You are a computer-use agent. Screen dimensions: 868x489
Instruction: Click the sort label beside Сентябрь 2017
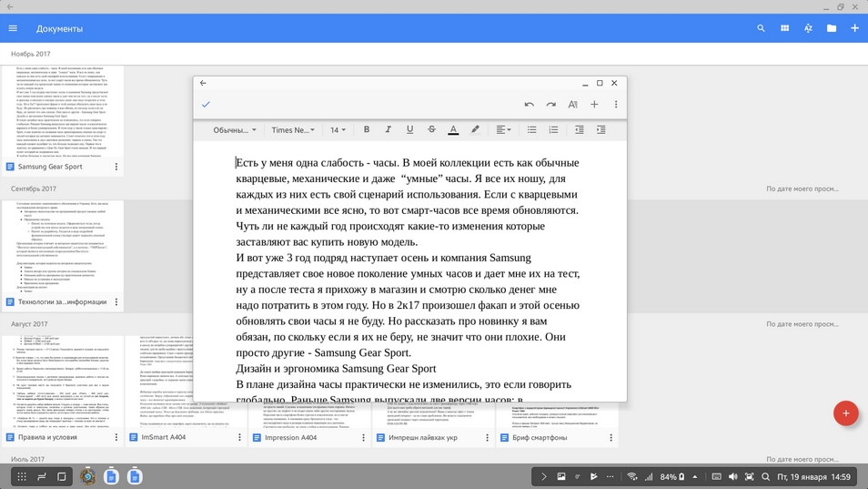click(x=802, y=188)
